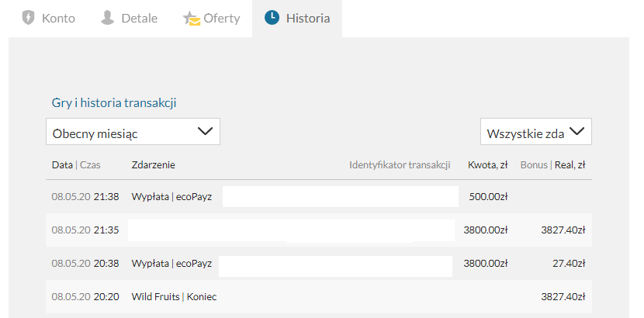644x318 pixels.
Task: Click the chevron arrow in Wszystkie zda box
Action: coord(576,131)
